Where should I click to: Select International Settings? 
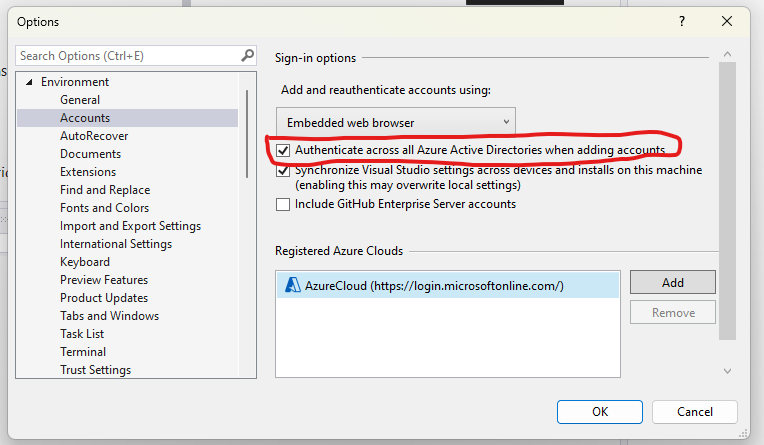click(116, 244)
